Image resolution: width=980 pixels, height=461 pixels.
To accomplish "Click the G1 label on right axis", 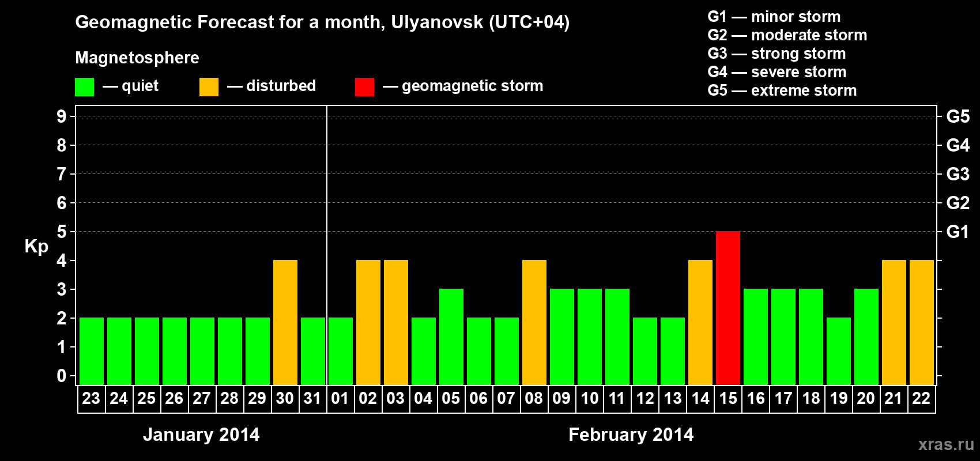I will [x=958, y=232].
